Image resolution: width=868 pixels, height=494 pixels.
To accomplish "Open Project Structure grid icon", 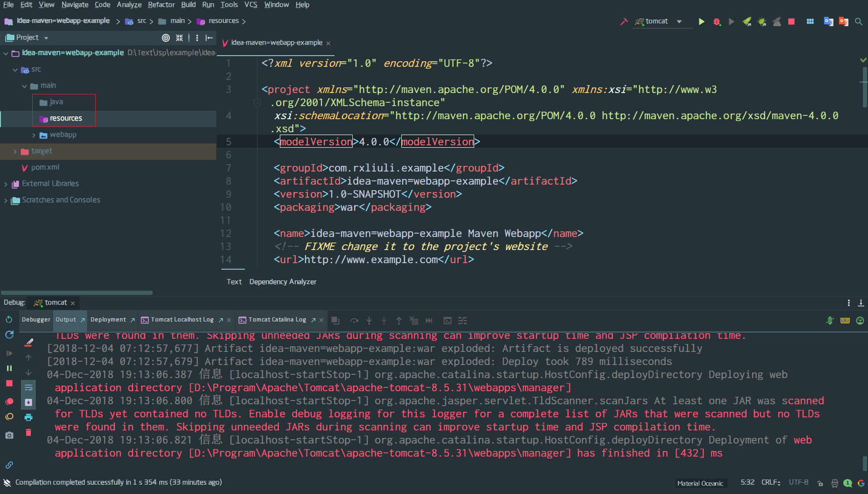I will (810, 21).
